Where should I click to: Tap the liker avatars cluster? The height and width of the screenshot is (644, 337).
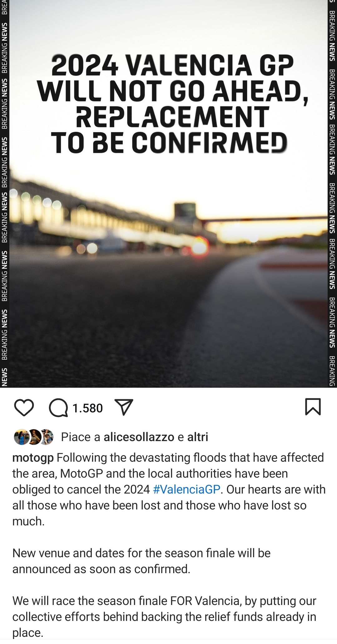[x=34, y=437]
